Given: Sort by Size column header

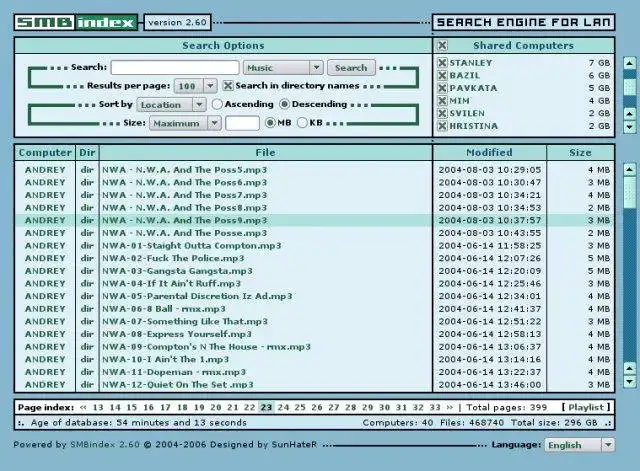Looking at the screenshot, I should click(x=580, y=153).
